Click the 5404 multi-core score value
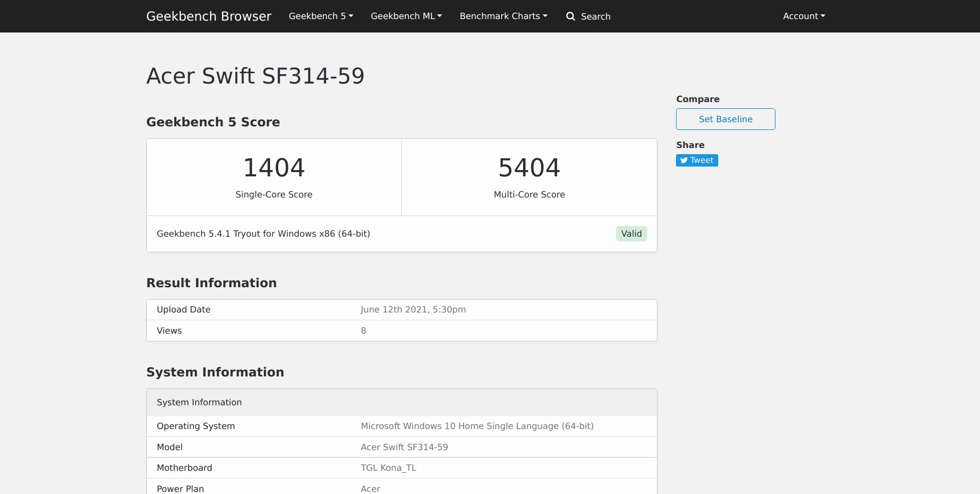Screen dimensions: 980x494 click(529, 168)
